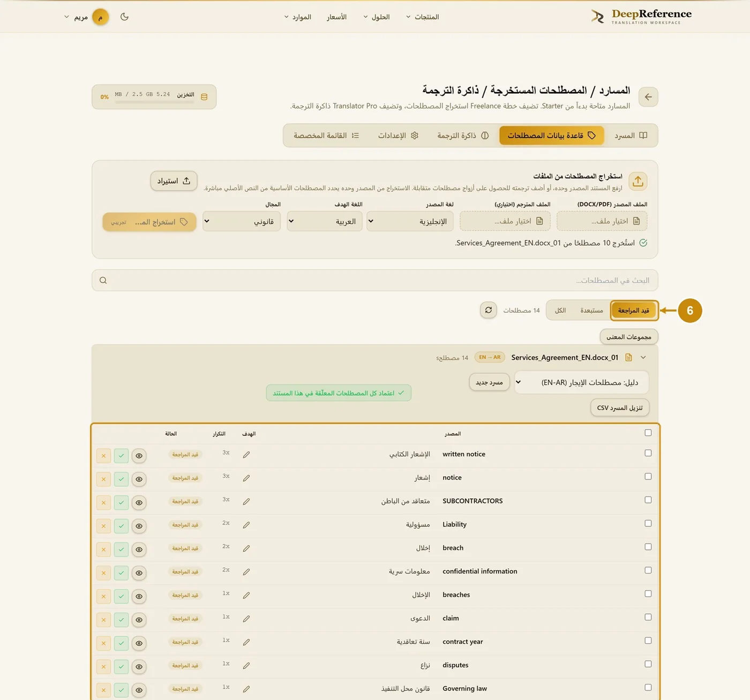Click the back arrow button
Viewport: 750px width, 700px height.
[648, 97]
